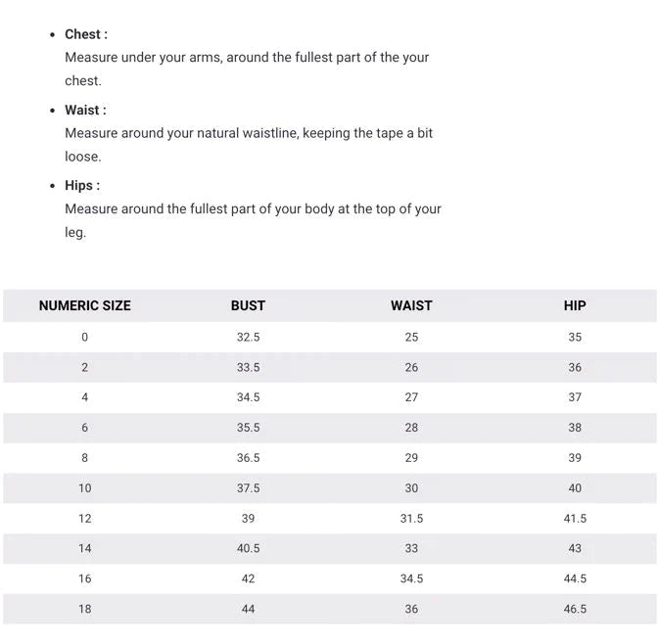658x644 pixels.
Task: Click the Waist heading in the measuring guide
Action: coord(85,110)
